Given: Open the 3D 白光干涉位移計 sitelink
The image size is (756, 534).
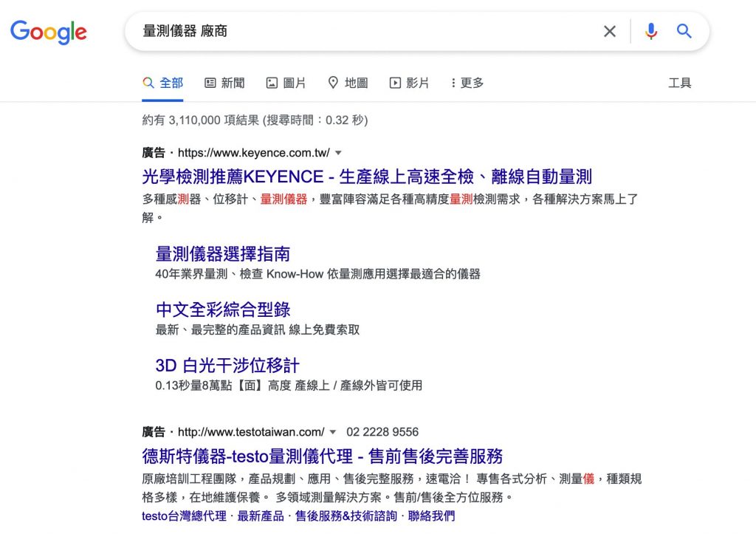Looking at the screenshot, I should 227,366.
